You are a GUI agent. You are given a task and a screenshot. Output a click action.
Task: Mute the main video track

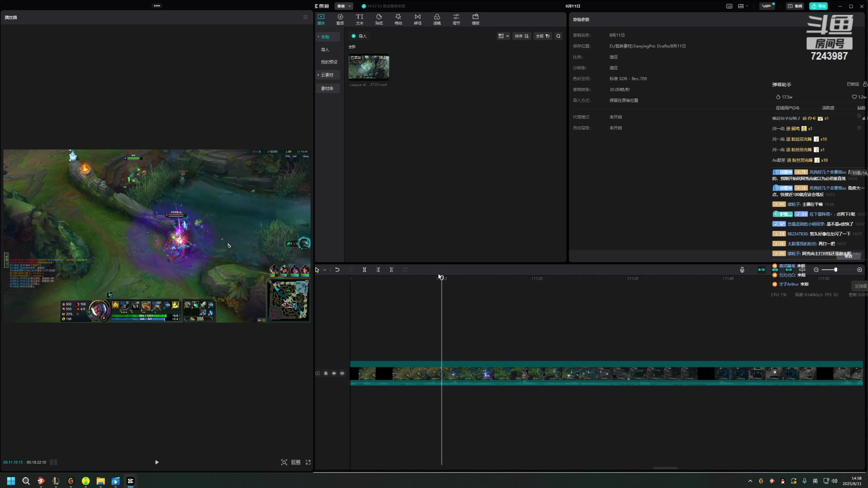pyautogui.click(x=342, y=373)
